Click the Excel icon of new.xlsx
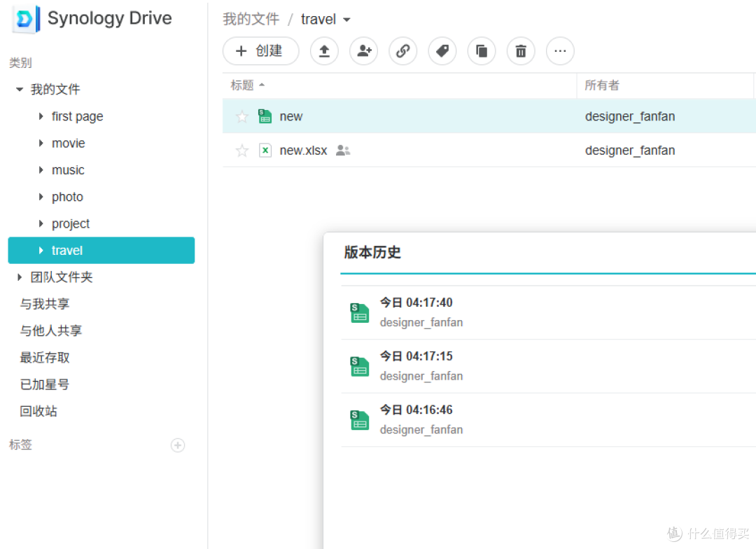The width and height of the screenshot is (756, 549). click(265, 151)
